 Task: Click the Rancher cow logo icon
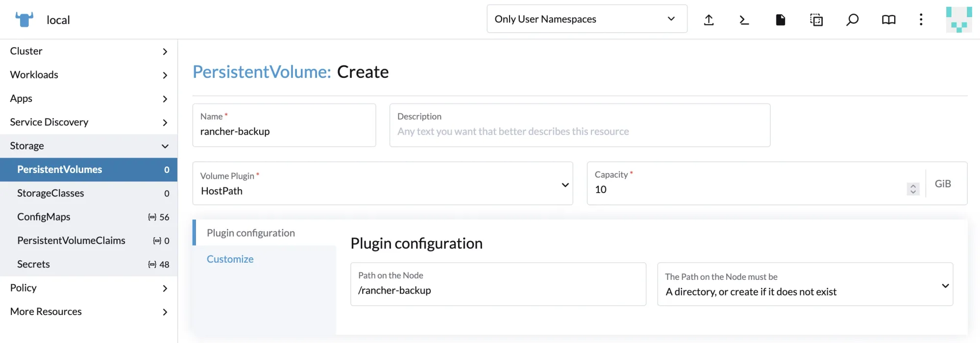point(24,19)
